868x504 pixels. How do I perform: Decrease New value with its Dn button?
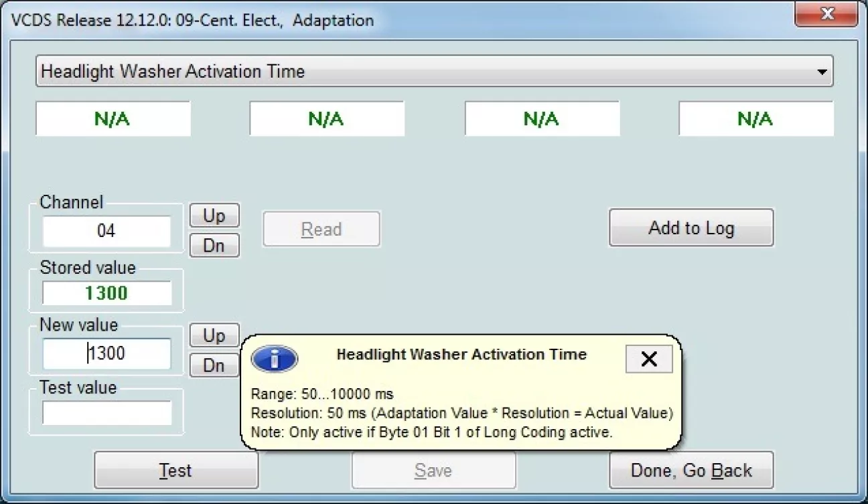click(x=214, y=365)
